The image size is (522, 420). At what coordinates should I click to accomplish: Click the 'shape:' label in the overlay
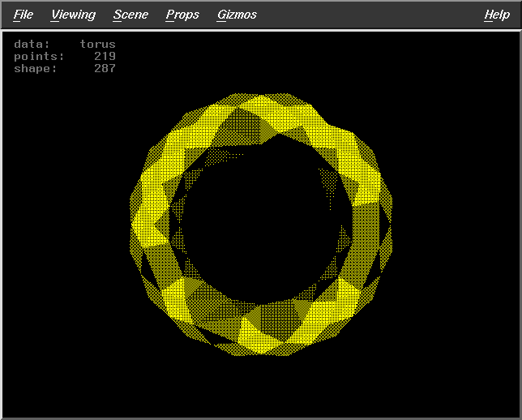coord(36,69)
